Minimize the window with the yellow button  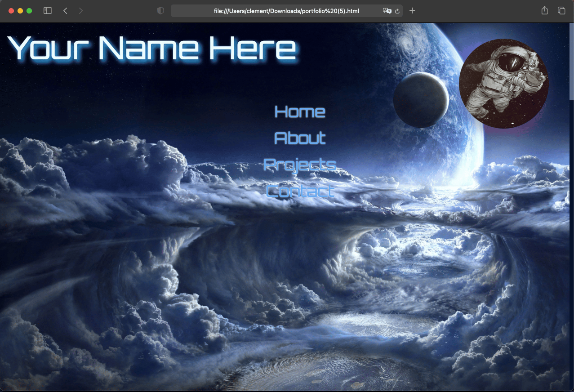20,11
